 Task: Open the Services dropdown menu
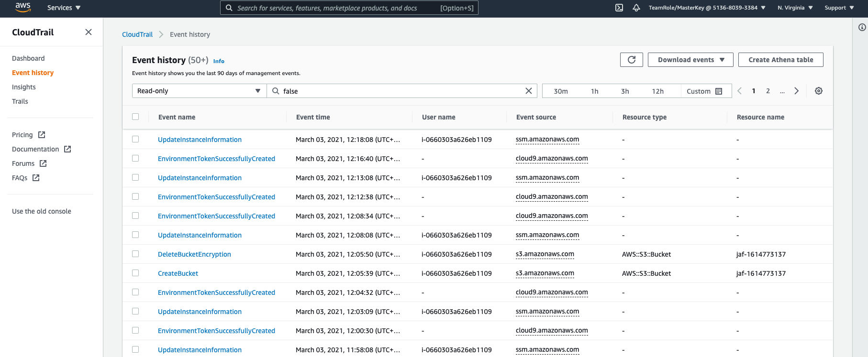tap(64, 8)
